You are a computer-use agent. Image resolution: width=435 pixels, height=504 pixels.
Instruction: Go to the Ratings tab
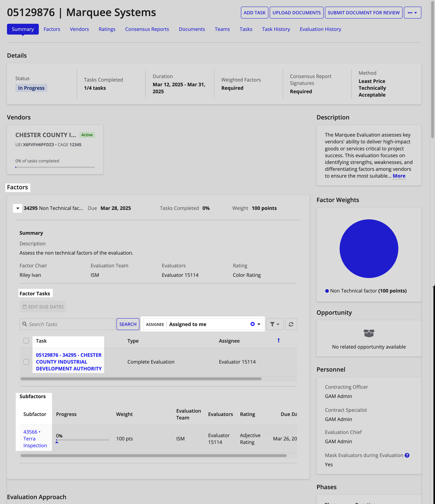(x=107, y=29)
